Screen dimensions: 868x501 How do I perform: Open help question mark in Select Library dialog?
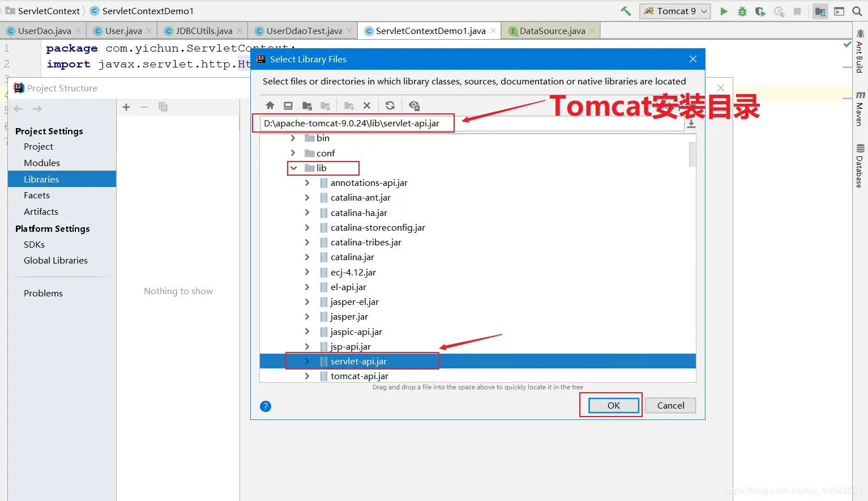click(266, 406)
